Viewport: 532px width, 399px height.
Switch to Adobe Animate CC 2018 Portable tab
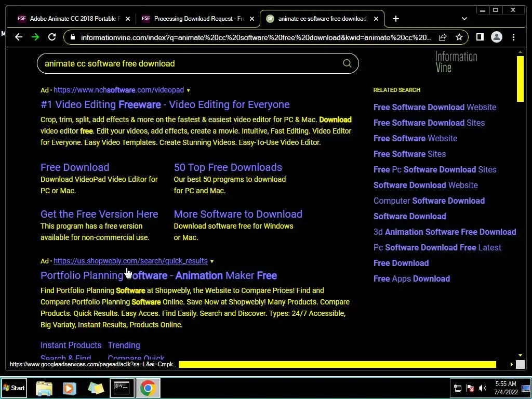point(74,19)
